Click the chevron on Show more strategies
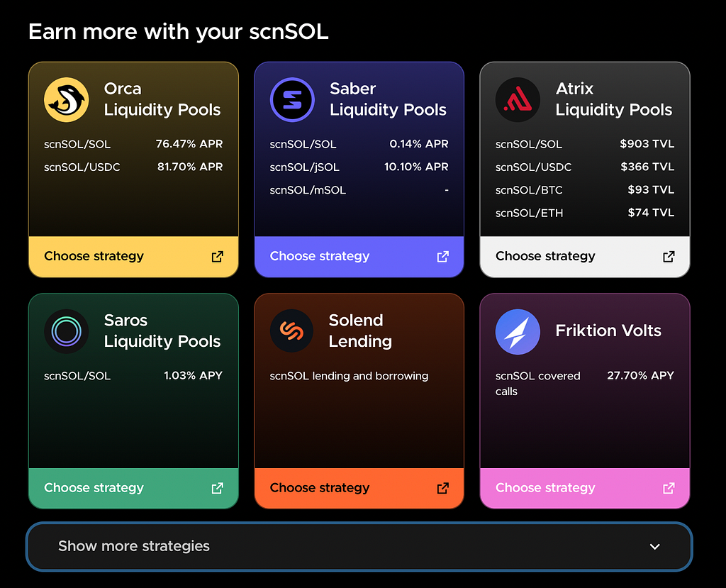Screen dimensions: 726x588 tap(654, 547)
